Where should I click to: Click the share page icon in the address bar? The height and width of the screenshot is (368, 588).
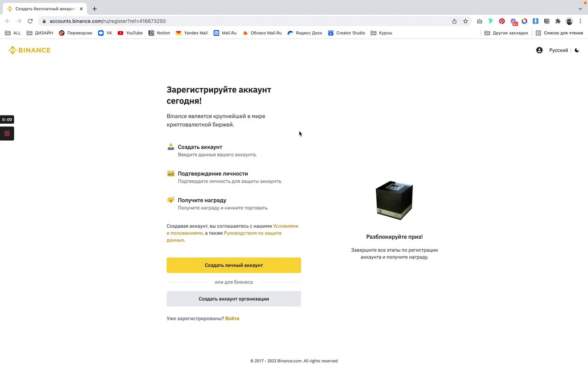pyautogui.click(x=454, y=21)
